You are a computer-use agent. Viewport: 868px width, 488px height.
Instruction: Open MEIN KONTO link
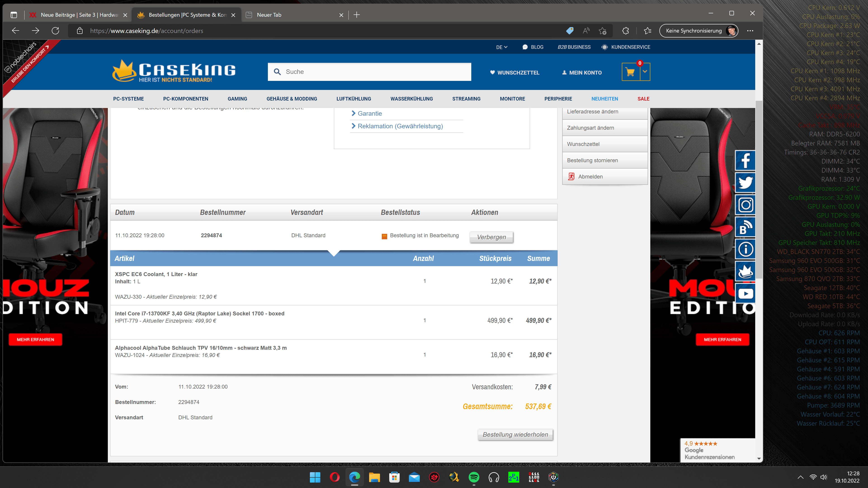[x=582, y=72]
